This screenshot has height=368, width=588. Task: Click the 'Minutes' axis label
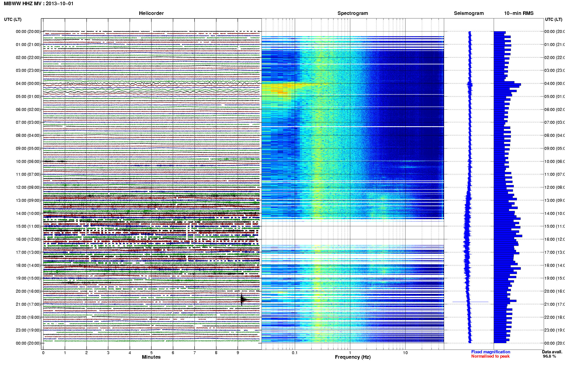(x=151, y=357)
